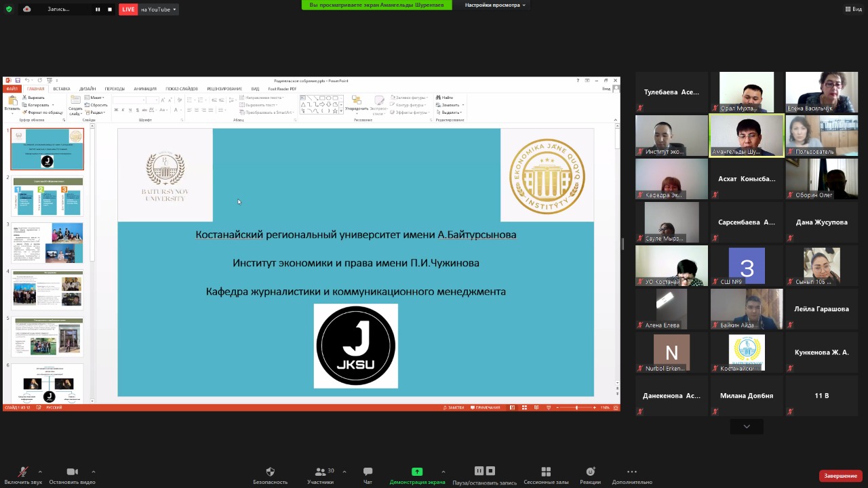Click the stop video camera icon

(72, 472)
